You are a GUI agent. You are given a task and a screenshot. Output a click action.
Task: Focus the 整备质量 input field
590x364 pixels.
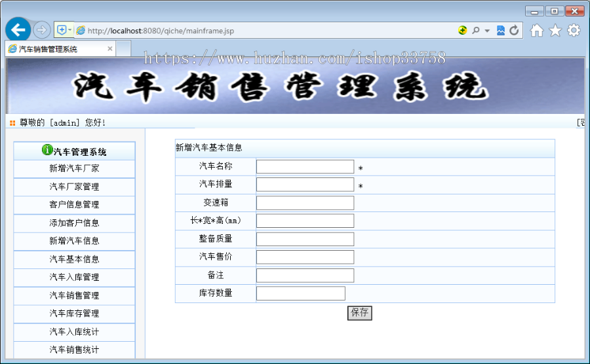305,240
